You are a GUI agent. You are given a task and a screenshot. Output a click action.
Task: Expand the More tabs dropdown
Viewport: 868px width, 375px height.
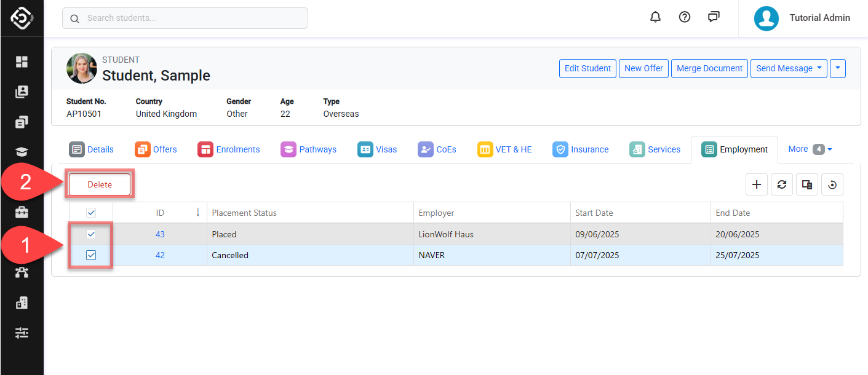point(810,149)
